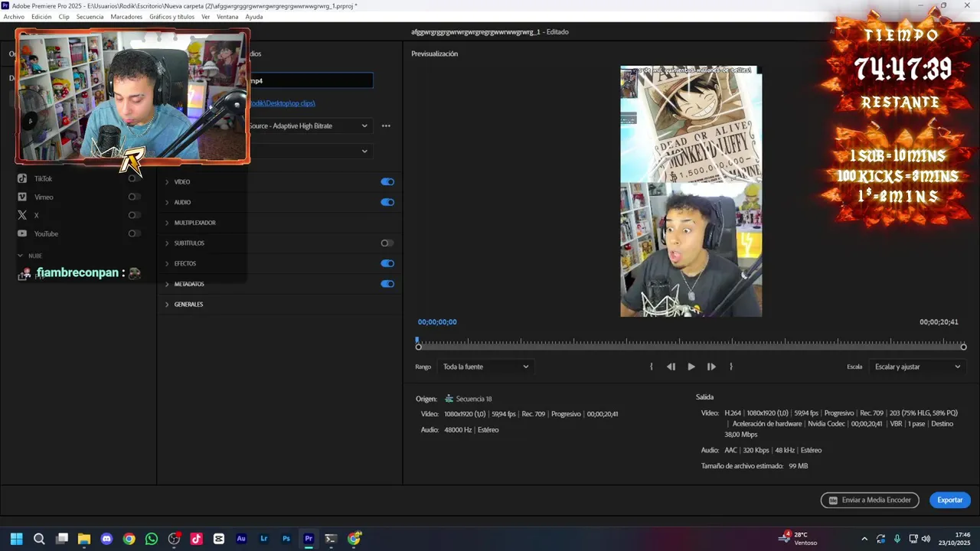
Task: Click the X destination icon
Action: coord(22,215)
